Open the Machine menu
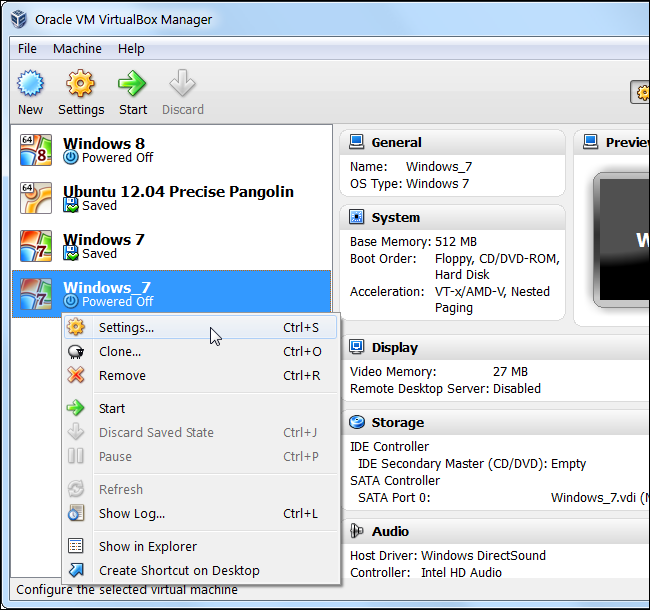The image size is (650, 610). pos(77,48)
